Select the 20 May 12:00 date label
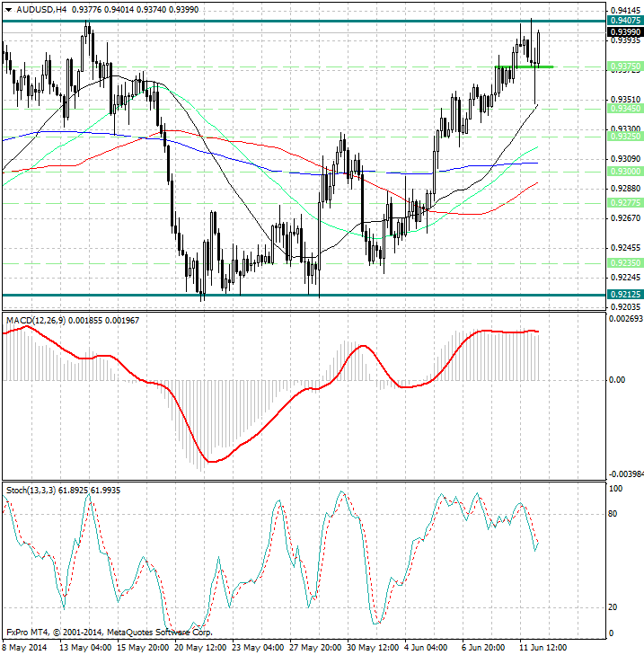The height and width of the screenshot is (655, 644). coord(201,647)
